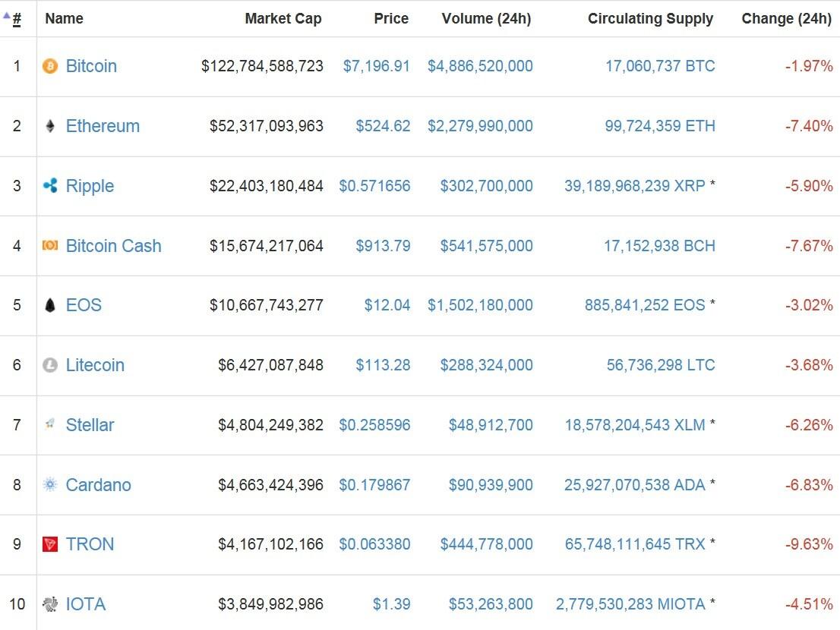Click the Cardano logo icon
The height and width of the screenshot is (630, 840).
point(50,484)
